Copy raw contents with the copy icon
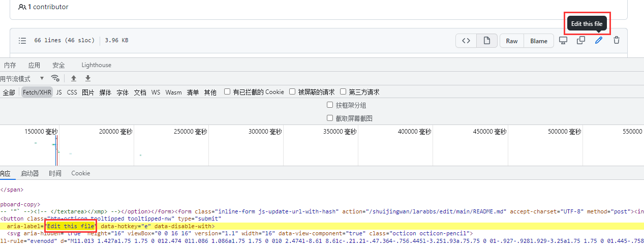 click(x=580, y=41)
